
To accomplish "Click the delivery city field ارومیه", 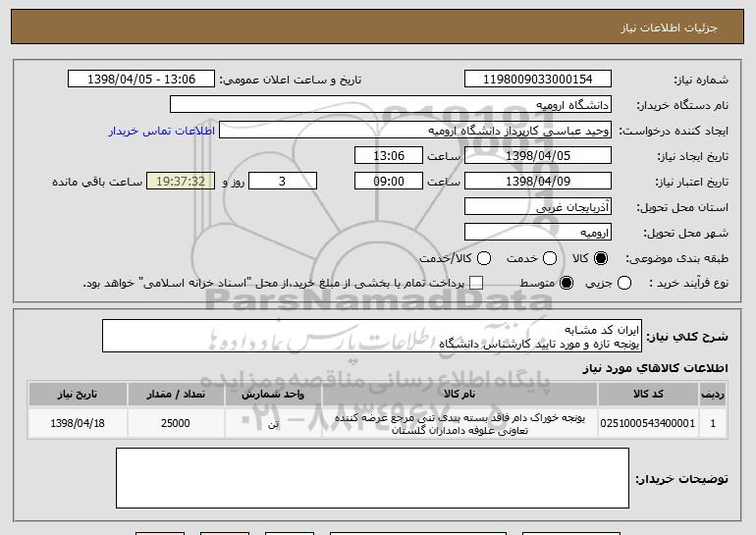I will tap(538, 233).
